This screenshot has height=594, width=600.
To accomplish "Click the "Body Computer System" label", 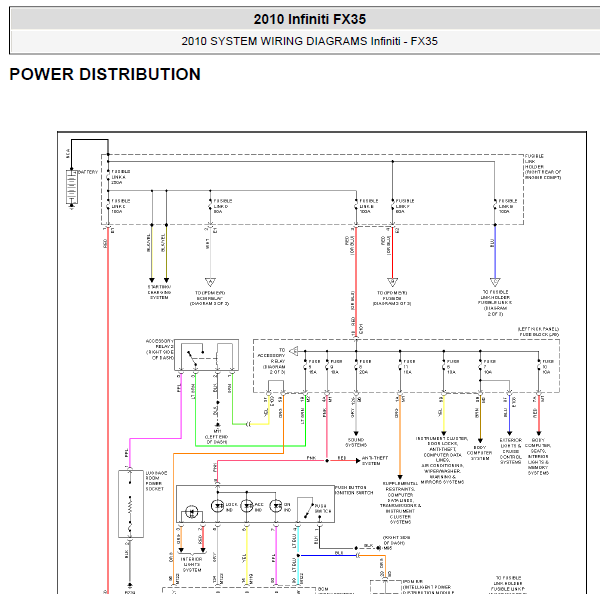I will point(479,453).
